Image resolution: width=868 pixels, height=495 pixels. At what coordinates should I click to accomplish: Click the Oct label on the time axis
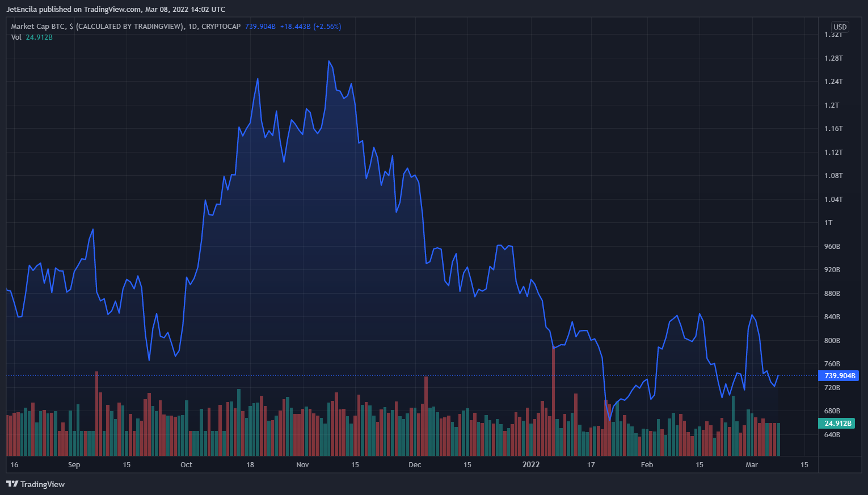point(186,464)
